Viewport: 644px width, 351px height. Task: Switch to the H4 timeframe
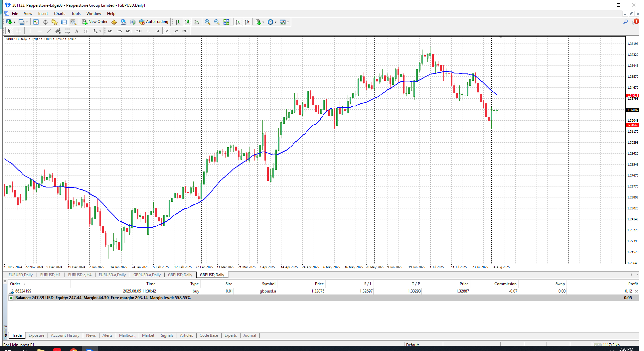(x=157, y=31)
